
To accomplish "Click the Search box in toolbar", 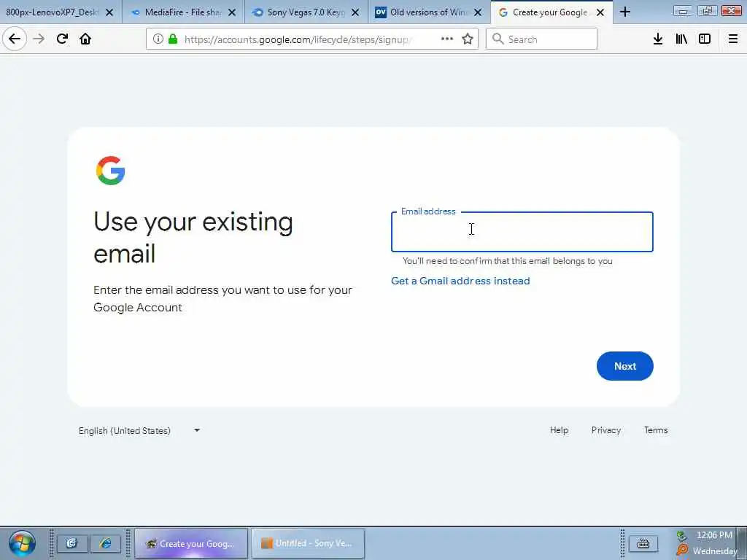I will click(542, 39).
